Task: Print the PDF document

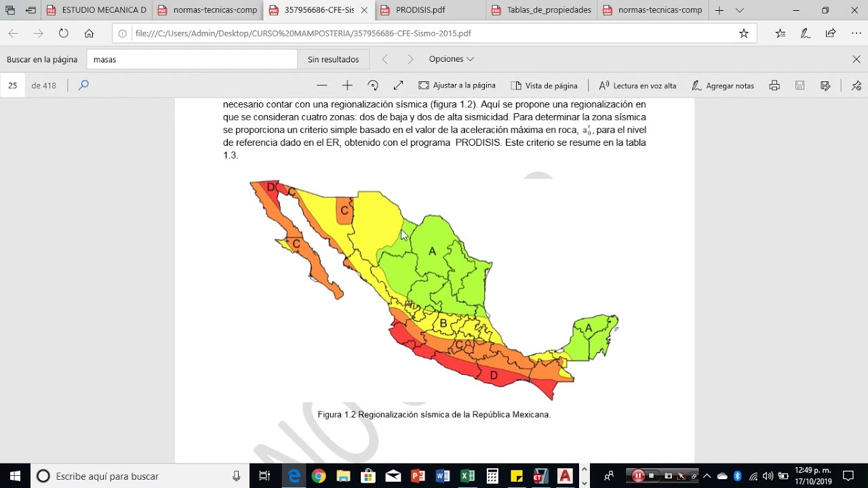Action: point(774,85)
